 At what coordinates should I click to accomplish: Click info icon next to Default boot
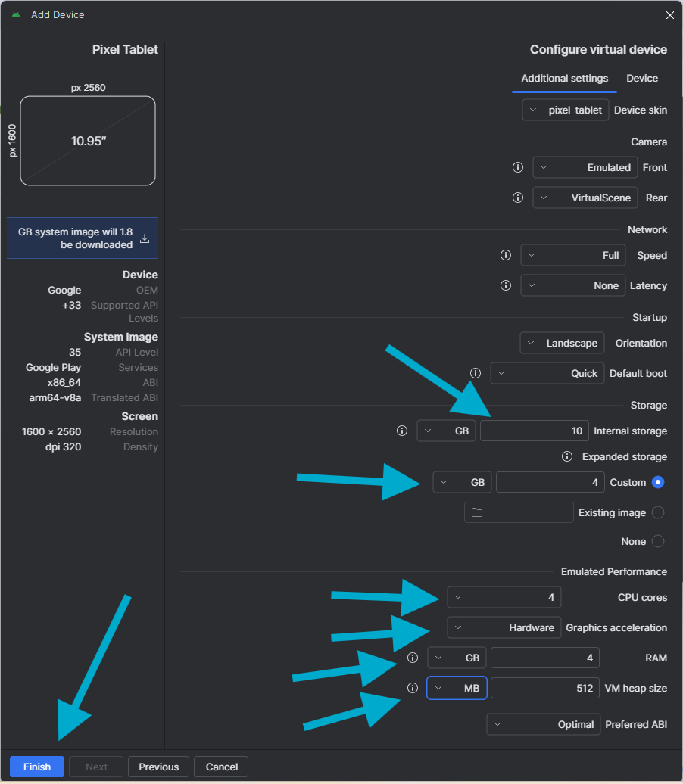point(476,373)
